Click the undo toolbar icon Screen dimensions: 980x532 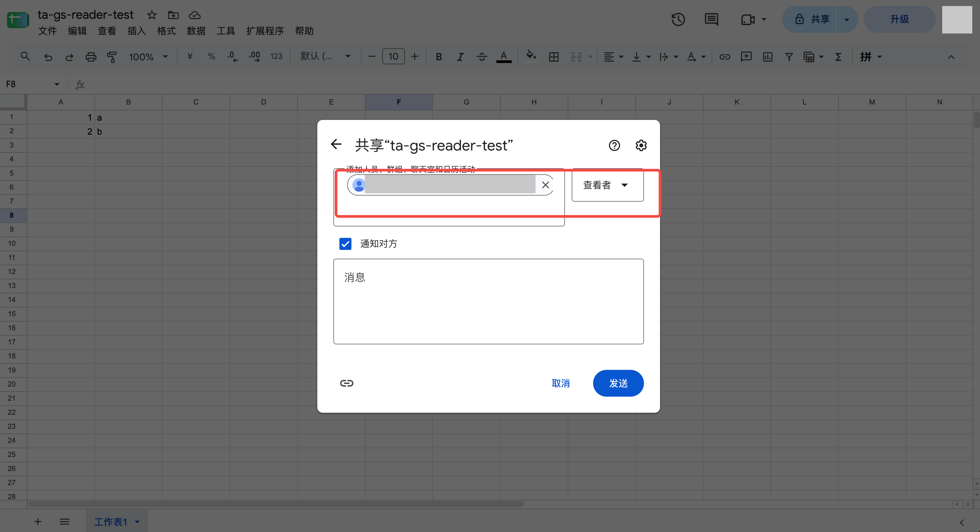tap(48, 57)
